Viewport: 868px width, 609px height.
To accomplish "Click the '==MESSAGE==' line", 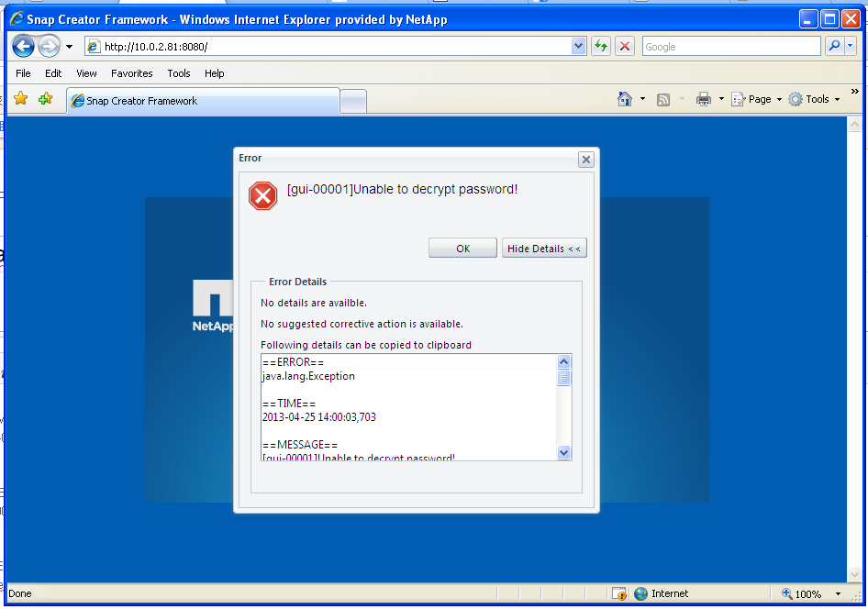I will [299, 445].
